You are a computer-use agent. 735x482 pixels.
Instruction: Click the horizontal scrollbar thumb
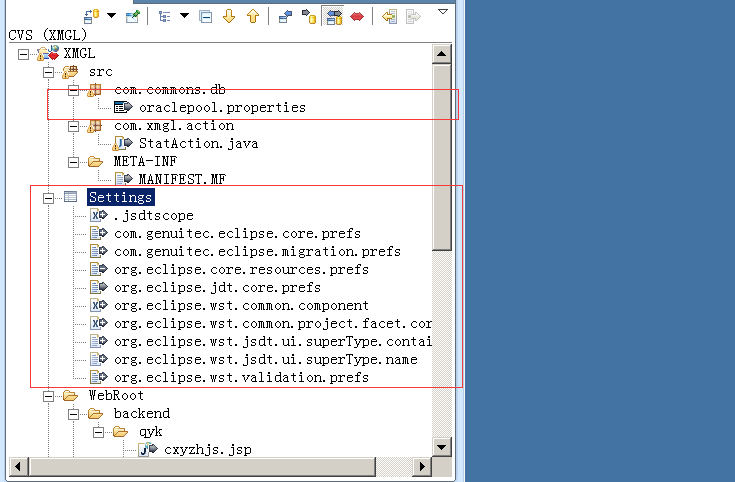click(202, 467)
